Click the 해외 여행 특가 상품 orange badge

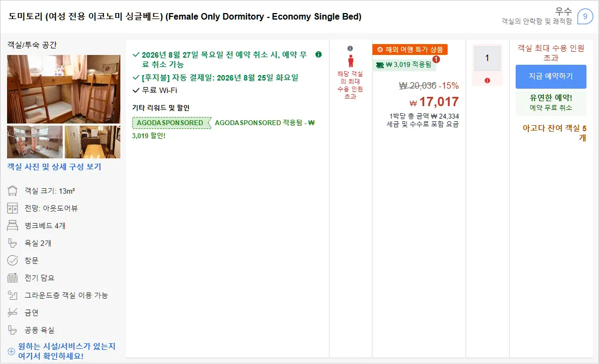pyautogui.click(x=410, y=50)
